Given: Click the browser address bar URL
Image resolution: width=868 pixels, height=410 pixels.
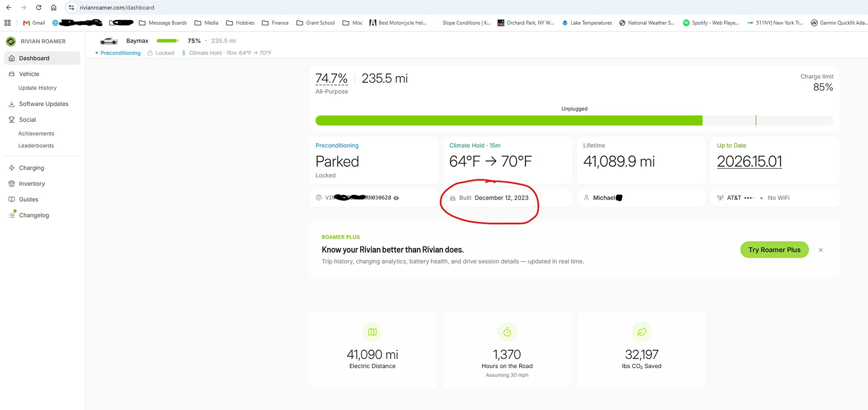Looking at the screenshot, I should pyautogui.click(x=117, y=7).
